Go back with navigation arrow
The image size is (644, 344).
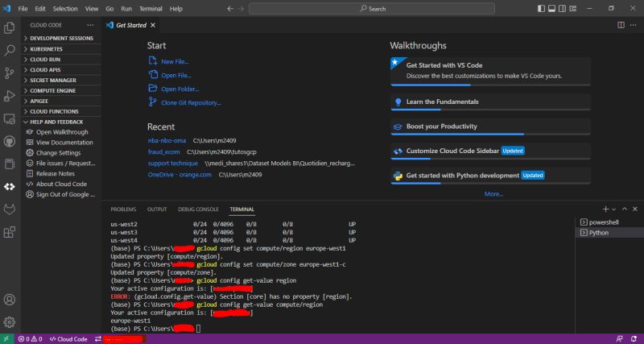tap(230, 9)
